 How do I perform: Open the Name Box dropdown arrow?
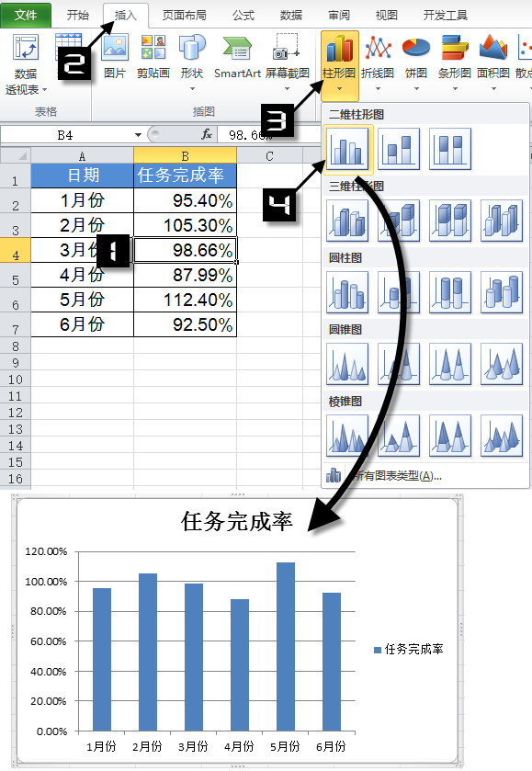pyautogui.click(x=138, y=135)
